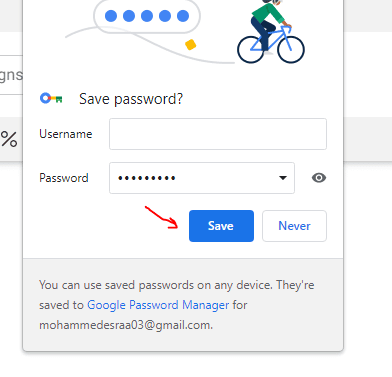The height and width of the screenshot is (377, 392).
Task: Click the yellow diamond shape in illustration
Action: tap(190, 45)
